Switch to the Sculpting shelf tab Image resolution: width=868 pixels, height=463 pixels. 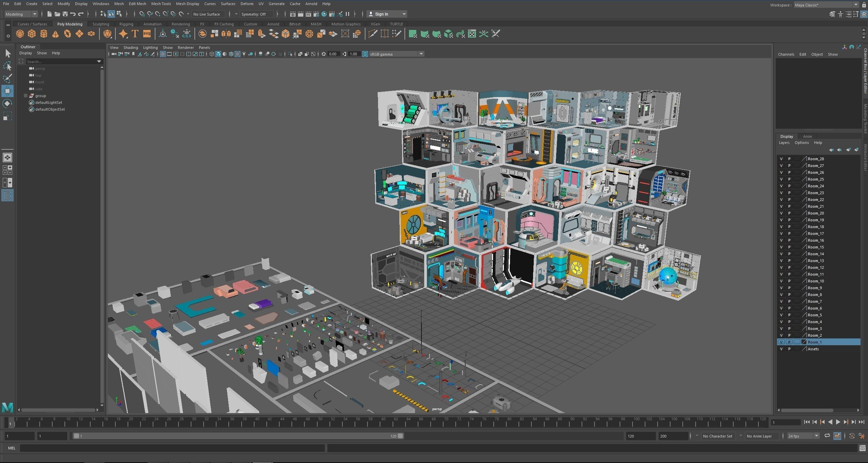tap(101, 24)
